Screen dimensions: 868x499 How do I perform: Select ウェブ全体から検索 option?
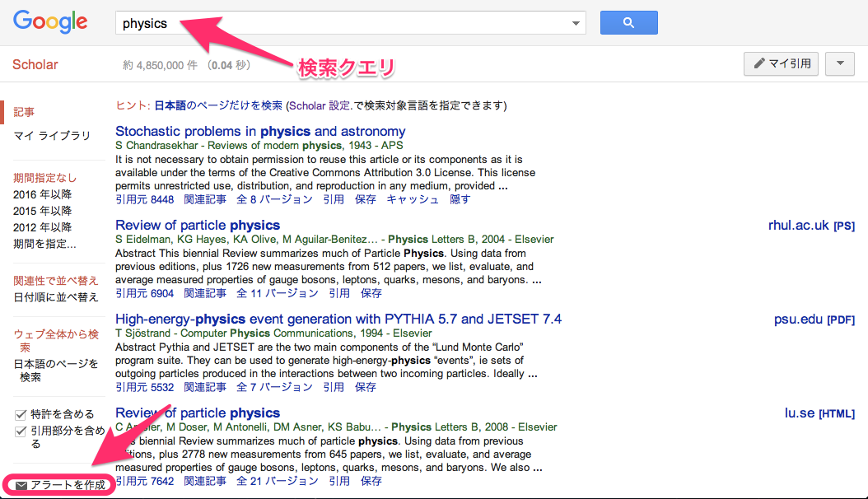pyautogui.click(x=56, y=341)
